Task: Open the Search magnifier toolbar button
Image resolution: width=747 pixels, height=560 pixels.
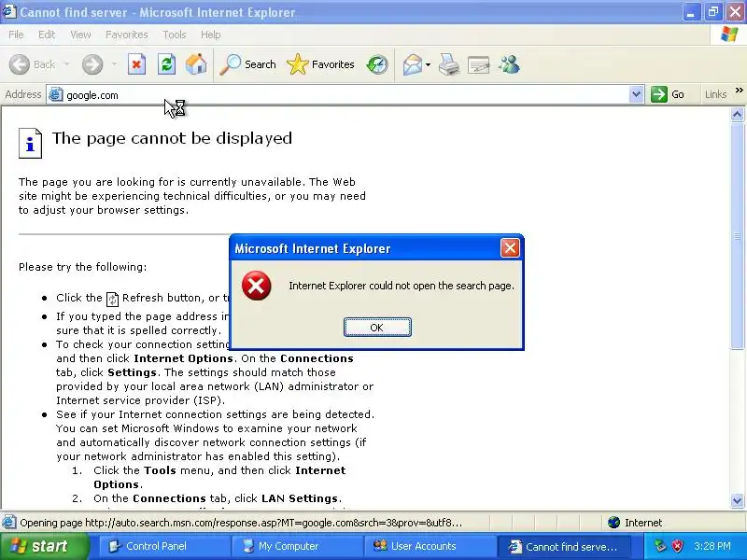Action: [247, 64]
